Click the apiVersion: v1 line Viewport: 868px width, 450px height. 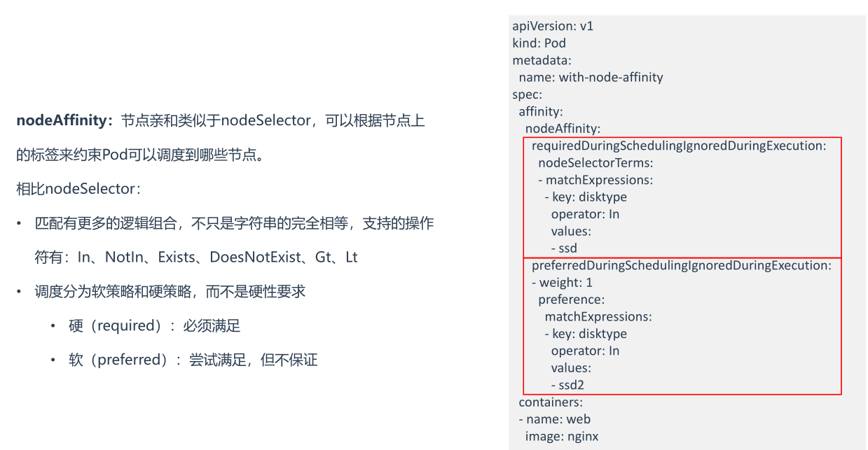click(553, 26)
